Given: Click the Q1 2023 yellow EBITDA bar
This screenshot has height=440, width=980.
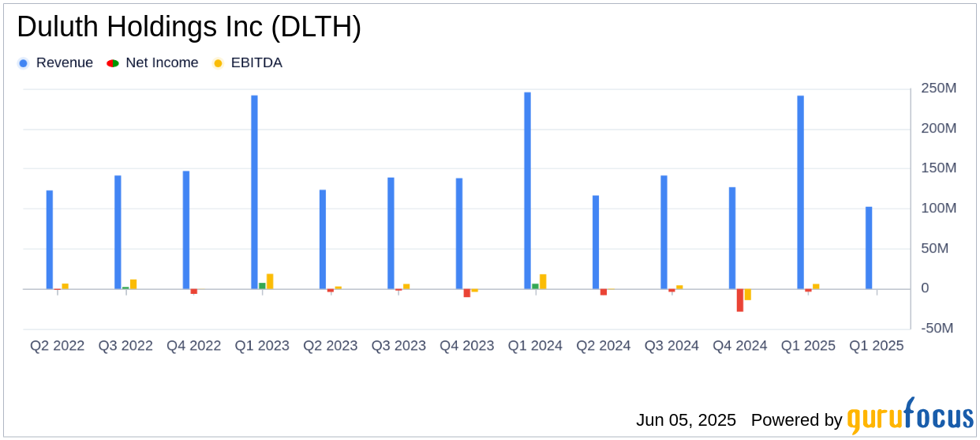Looking at the screenshot, I should [270, 281].
